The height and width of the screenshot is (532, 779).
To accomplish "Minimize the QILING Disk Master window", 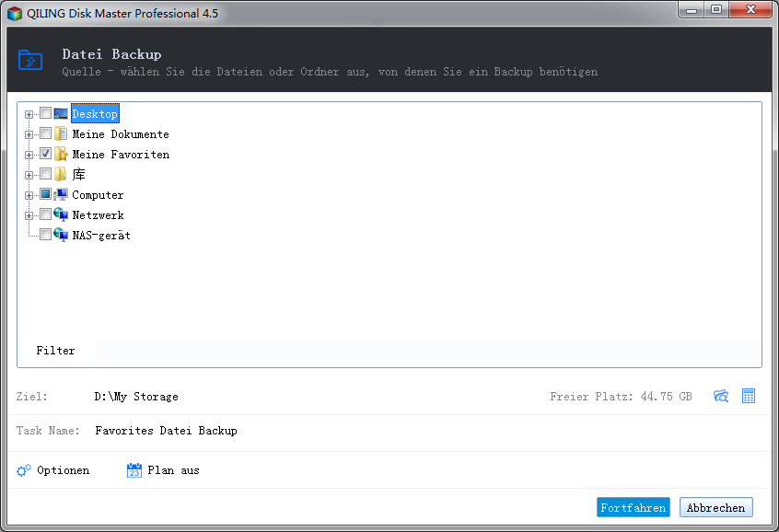I will [x=692, y=10].
